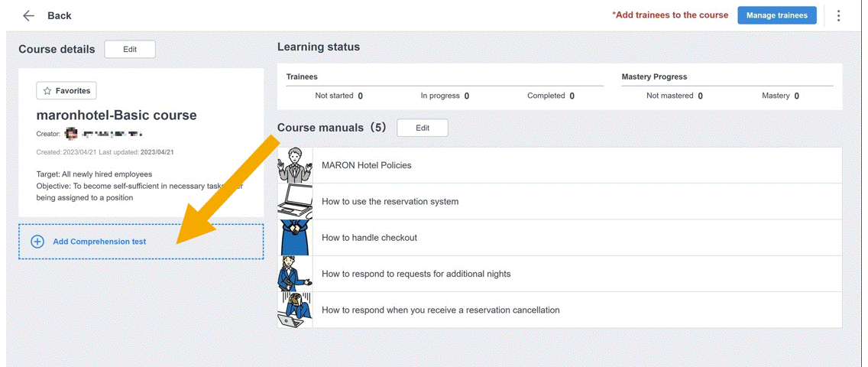This screenshot has height=367, width=868.
Task: Click the Back text label
Action: click(x=60, y=16)
